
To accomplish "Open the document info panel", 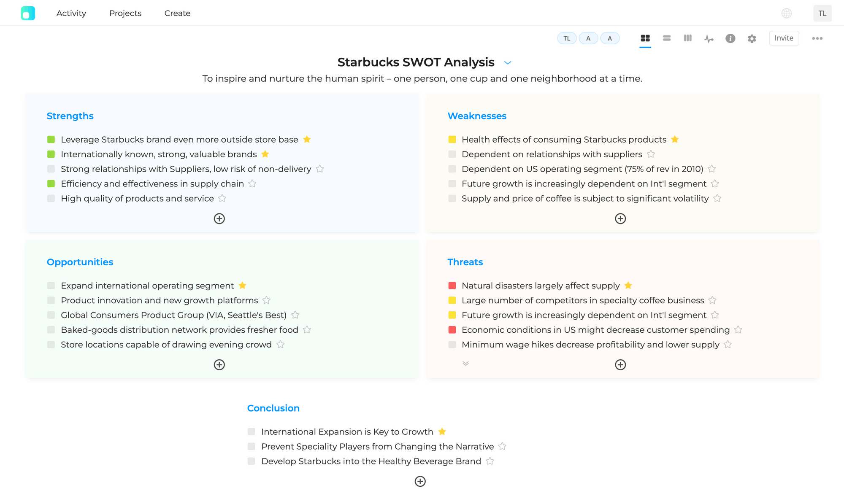I will coord(730,38).
